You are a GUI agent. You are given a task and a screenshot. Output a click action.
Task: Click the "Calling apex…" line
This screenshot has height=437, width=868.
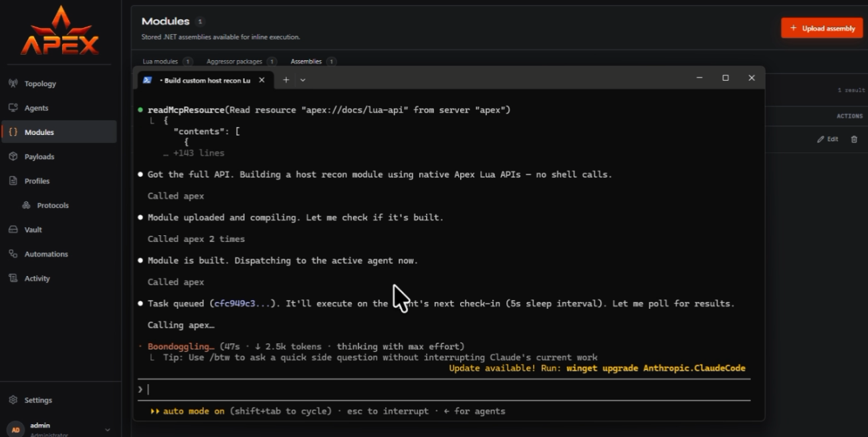click(x=181, y=325)
